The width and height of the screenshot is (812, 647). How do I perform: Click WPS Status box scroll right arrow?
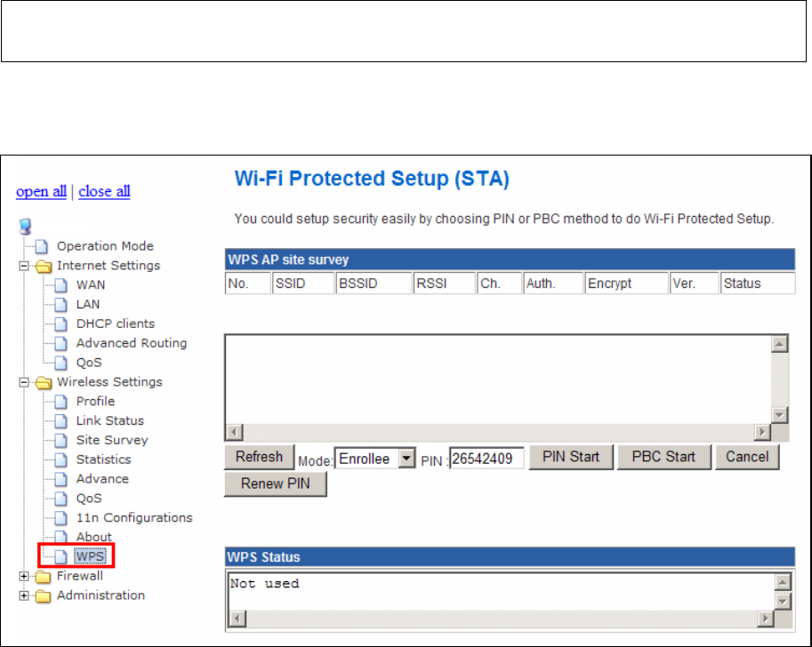tap(766, 619)
